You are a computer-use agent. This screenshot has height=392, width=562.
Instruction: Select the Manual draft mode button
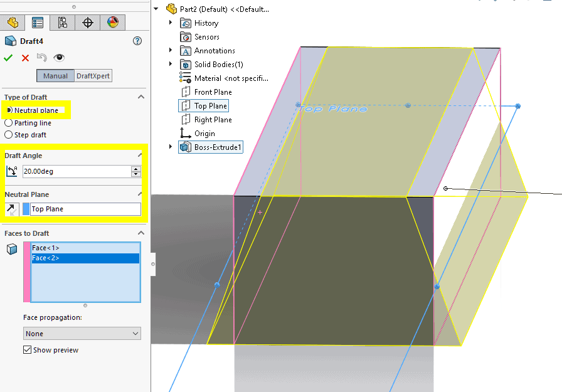tap(55, 76)
